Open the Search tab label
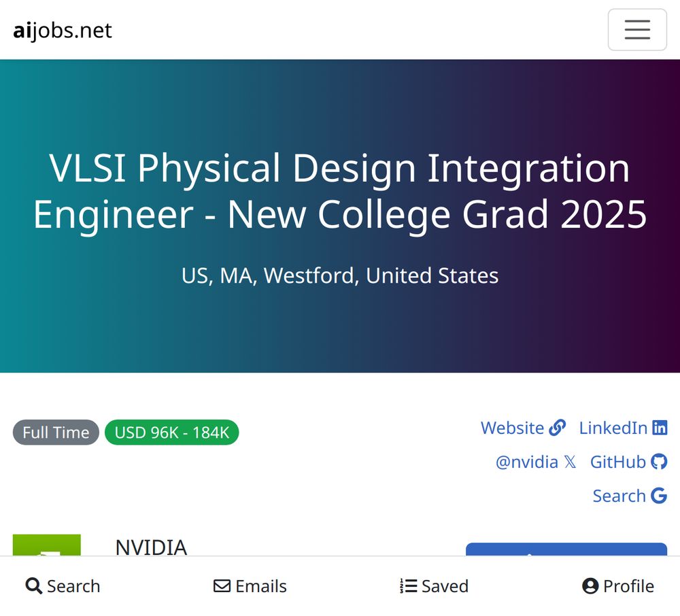 coord(73,586)
